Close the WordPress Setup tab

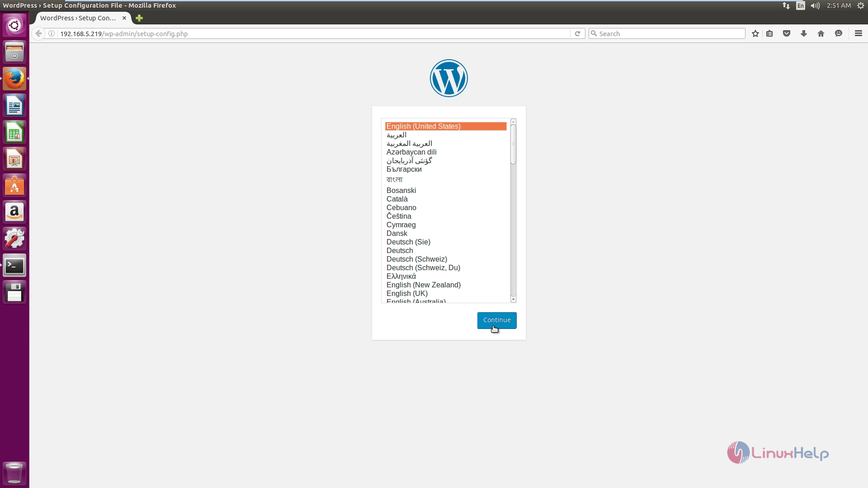coord(124,18)
